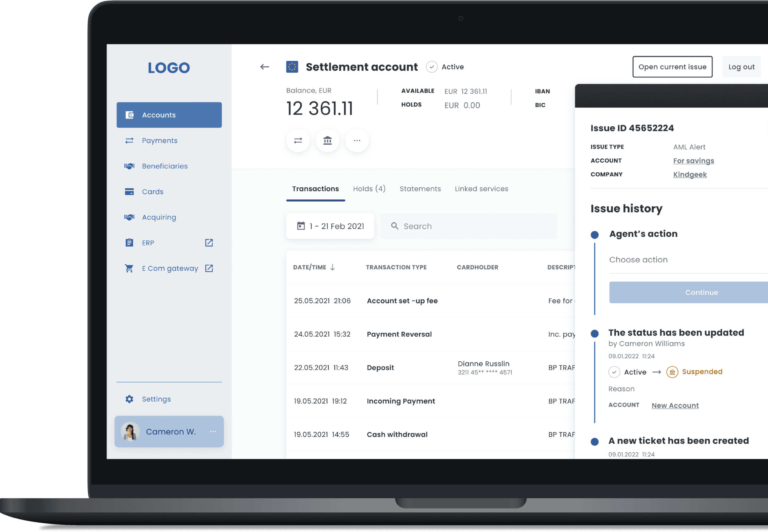
Task: Open the 1 - 21 Feb 2021 date picker
Action: click(330, 226)
